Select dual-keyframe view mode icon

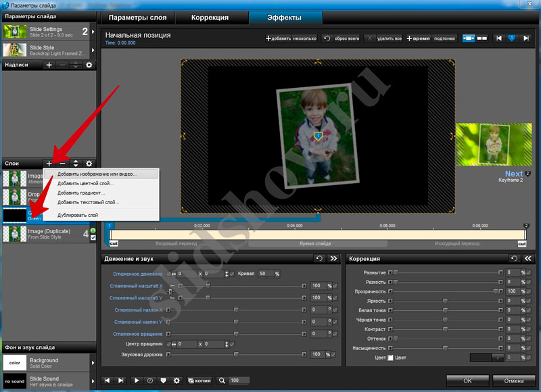tap(482, 39)
